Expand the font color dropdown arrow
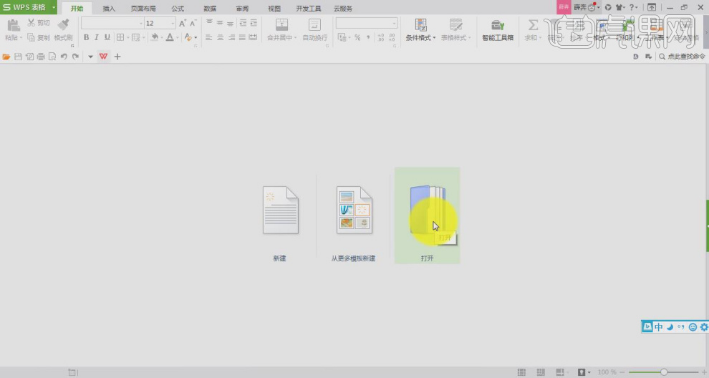Image resolution: width=709 pixels, height=378 pixels. [177, 38]
